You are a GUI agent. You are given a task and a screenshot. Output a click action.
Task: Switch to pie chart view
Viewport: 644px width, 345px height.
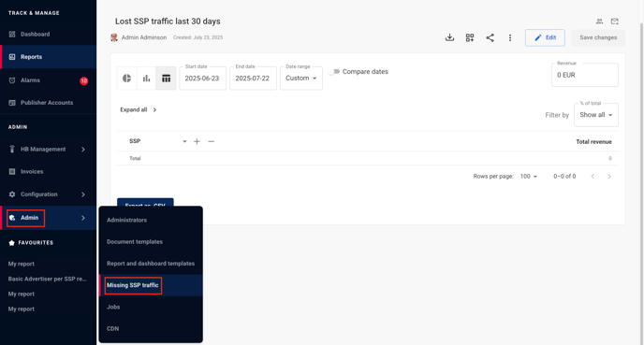(127, 78)
